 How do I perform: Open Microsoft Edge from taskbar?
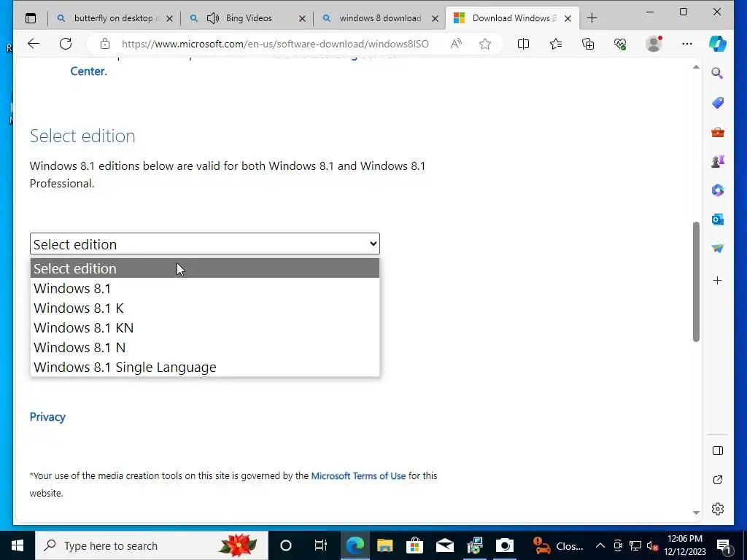coord(355,545)
